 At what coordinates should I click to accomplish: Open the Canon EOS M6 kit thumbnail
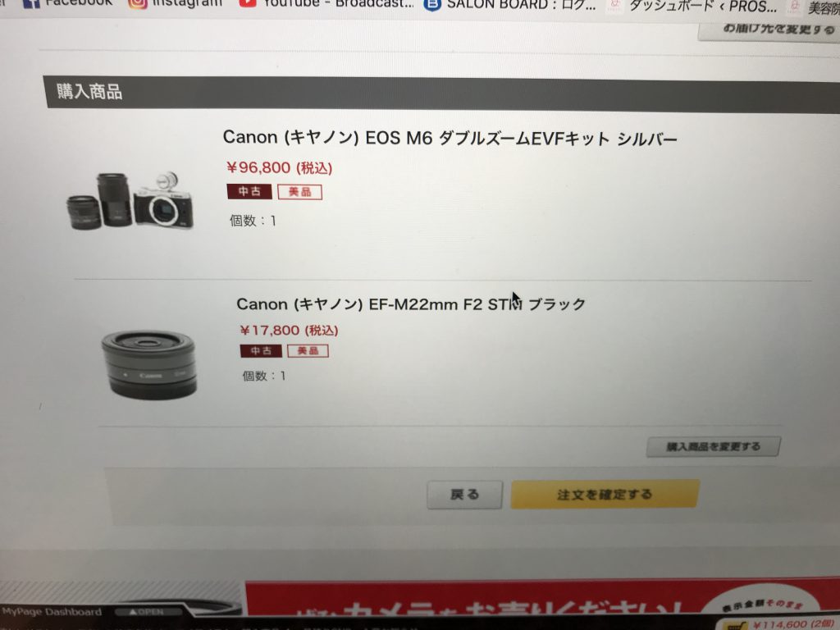point(130,201)
